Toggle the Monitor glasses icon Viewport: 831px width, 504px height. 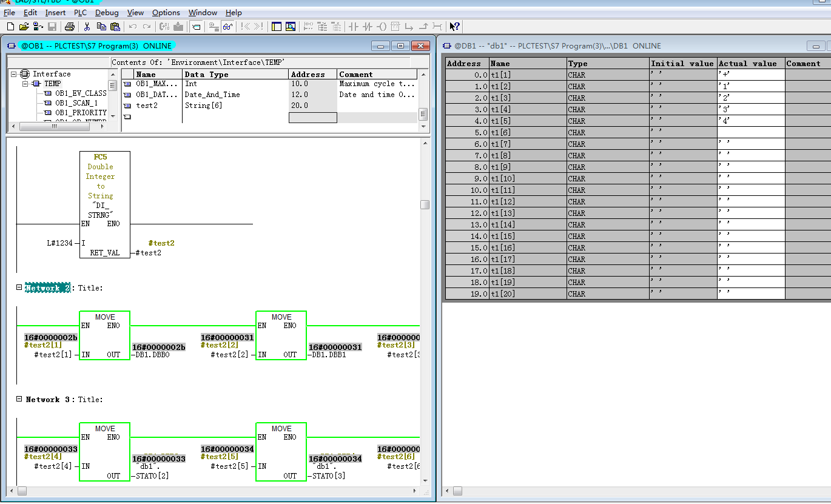[228, 27]
